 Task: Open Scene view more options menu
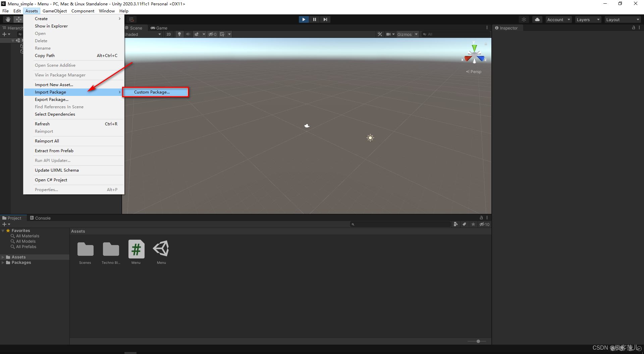coord(487,28)
